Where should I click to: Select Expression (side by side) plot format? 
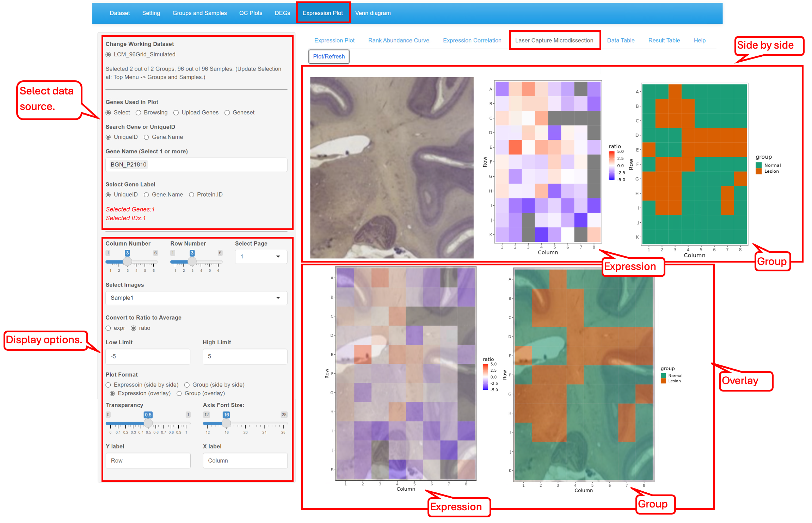pos(108,385)
